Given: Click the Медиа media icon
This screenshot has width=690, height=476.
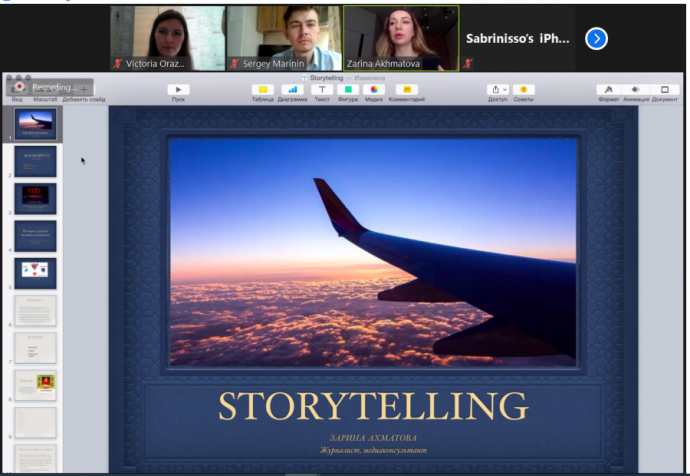Looking at the screenshot, I should click(x=374, y=90).
